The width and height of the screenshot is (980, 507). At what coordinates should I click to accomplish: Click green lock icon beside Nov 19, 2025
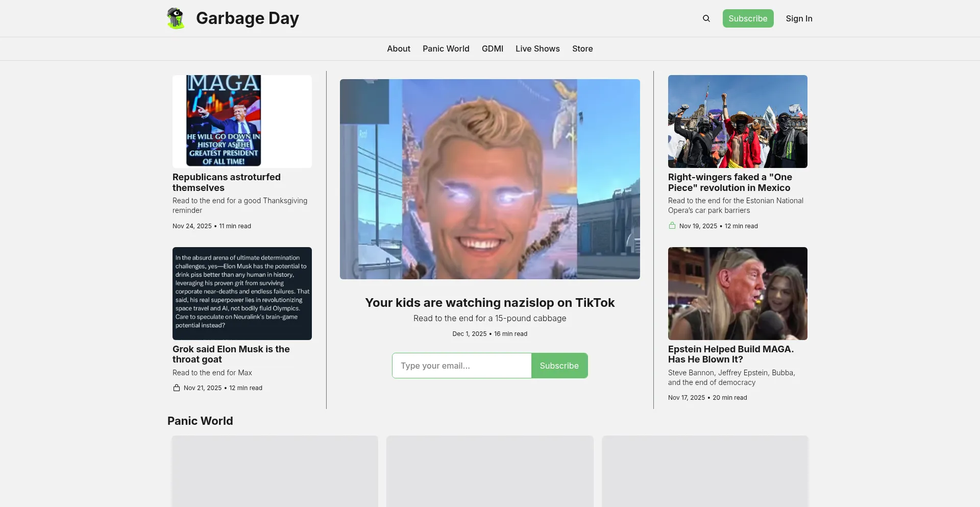pyautogui.click(x=672, y=226)
